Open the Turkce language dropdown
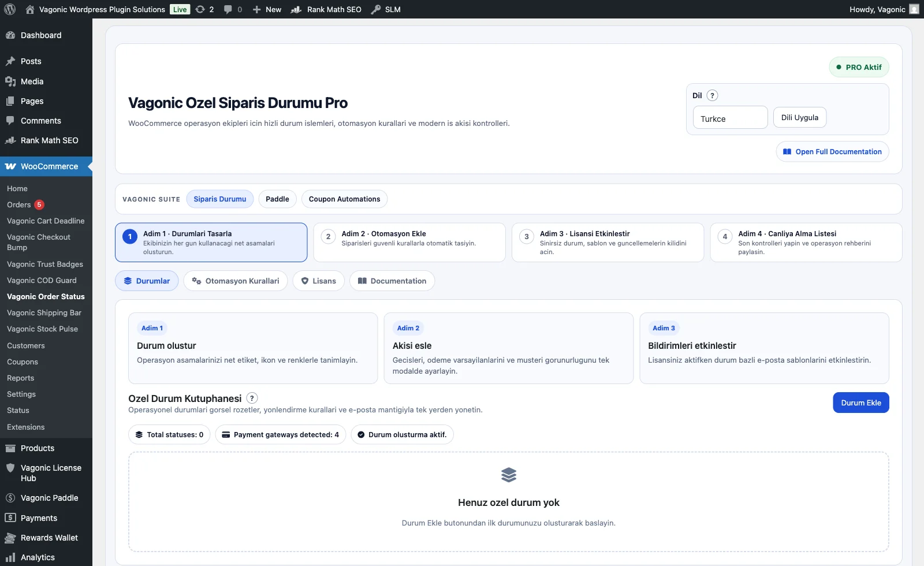The width and height of the screenshot is (924, 566). click(x=730, y=117)
